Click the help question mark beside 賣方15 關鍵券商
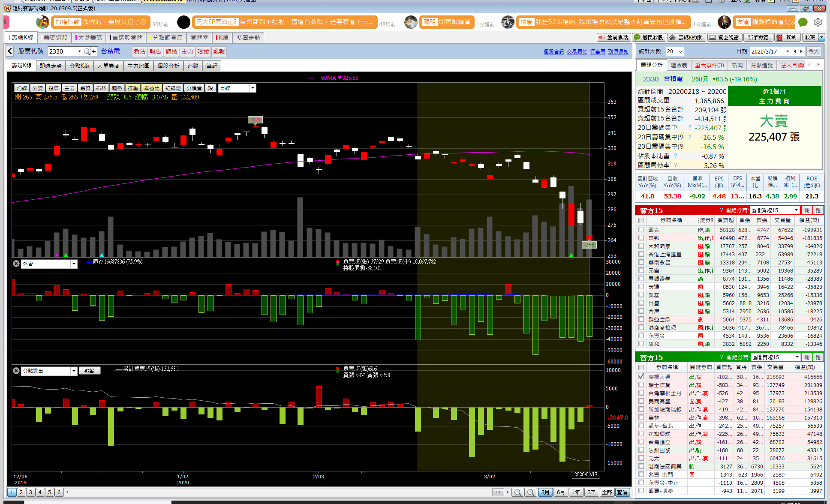 point(722,357)
